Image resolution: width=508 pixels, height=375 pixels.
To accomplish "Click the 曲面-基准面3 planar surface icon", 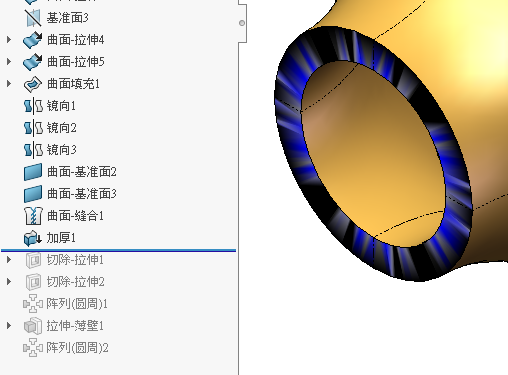I will 33,194.
